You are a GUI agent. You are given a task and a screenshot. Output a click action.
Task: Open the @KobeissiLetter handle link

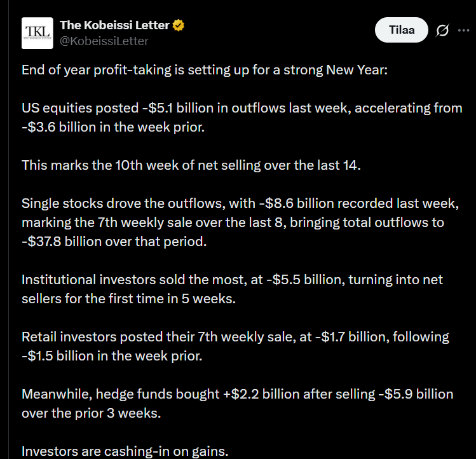pyautogui.click(x=104, y=41)
